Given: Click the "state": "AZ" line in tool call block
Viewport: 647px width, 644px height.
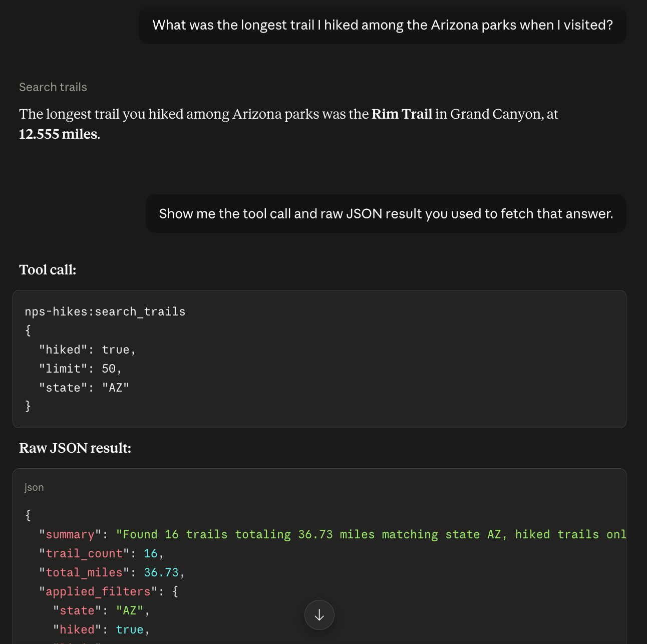Looking at the screenshot, I should 84,388.
